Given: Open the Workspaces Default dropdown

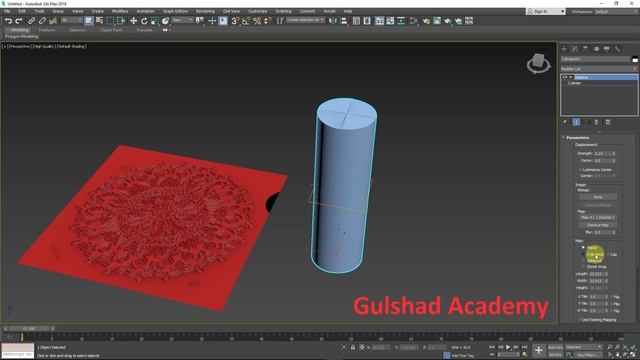Looking at the screenshot, I should tap(616, 11).
